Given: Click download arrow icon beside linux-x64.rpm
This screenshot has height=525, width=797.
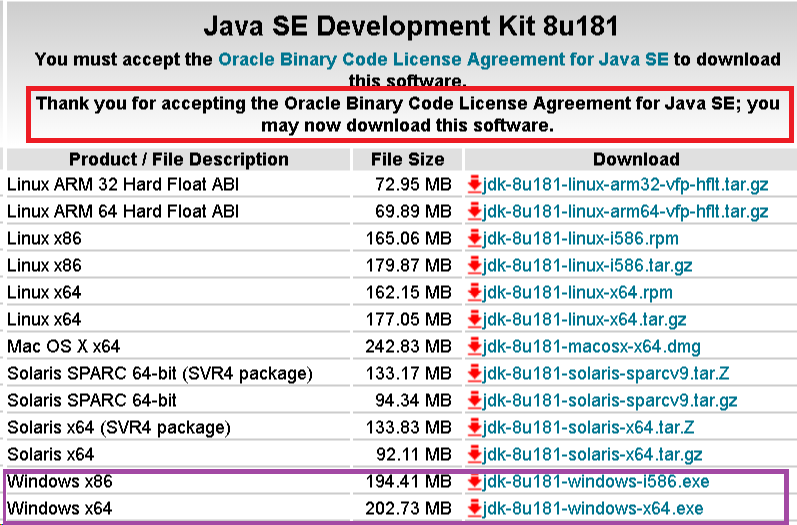Looking at the screenshot, I should [x=474, y=292].
